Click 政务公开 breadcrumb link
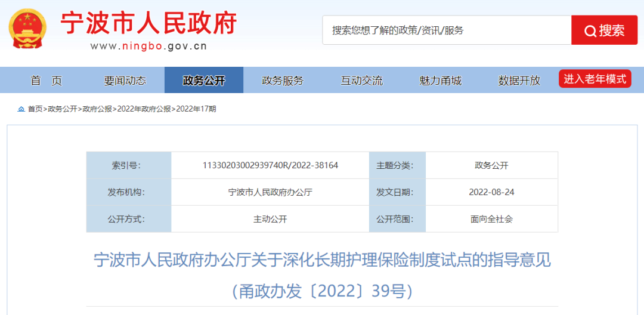 (63, 109)
